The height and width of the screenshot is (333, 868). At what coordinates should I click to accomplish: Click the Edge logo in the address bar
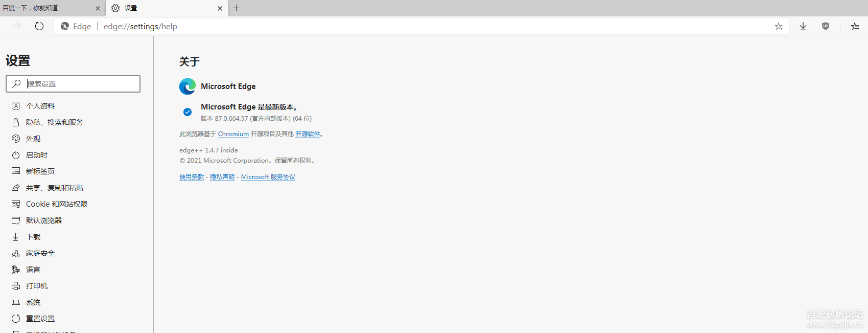click(x=65, y=26)
